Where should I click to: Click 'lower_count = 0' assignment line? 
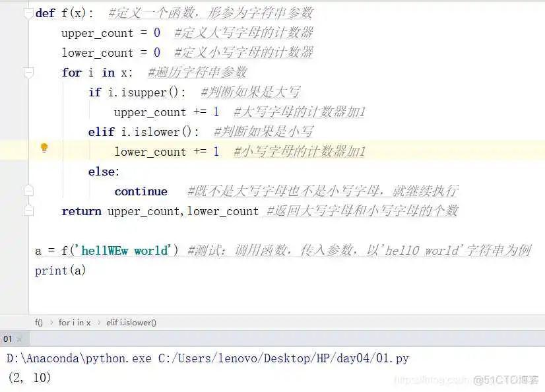pos(111,53)
